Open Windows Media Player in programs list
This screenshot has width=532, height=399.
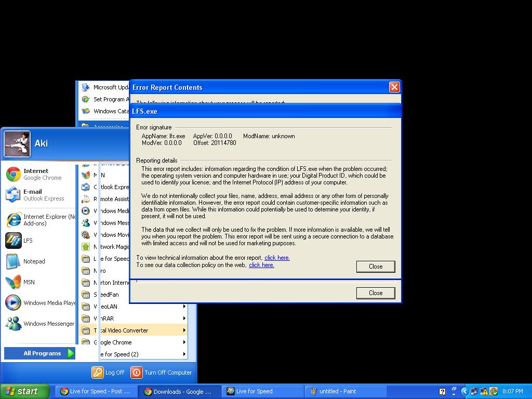[104, 211]
